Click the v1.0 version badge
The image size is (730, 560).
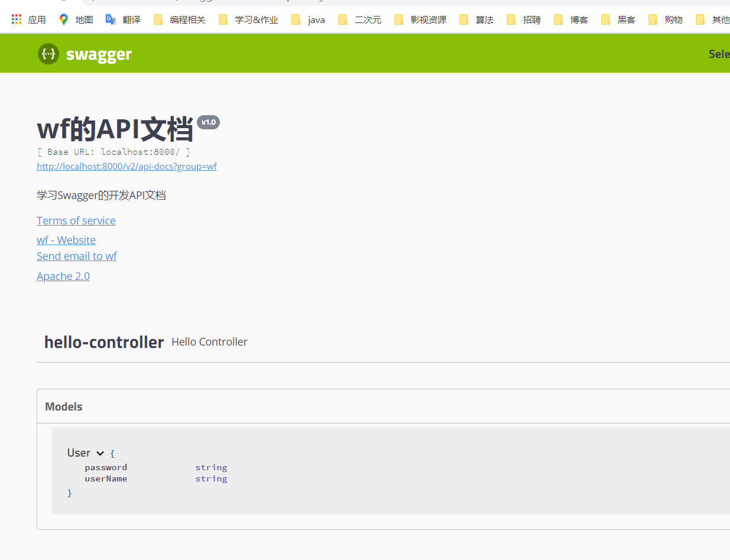tap(208, 122)
